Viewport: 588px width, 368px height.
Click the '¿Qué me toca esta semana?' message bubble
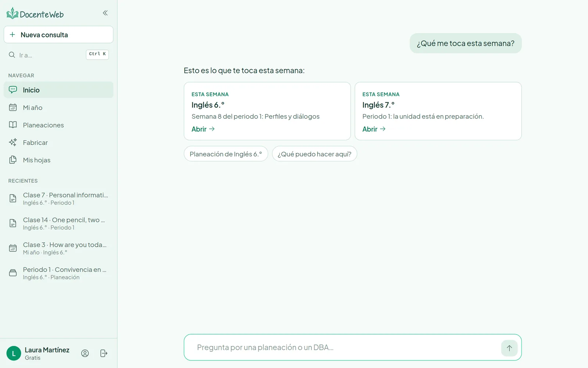click(x=466, y=43)
